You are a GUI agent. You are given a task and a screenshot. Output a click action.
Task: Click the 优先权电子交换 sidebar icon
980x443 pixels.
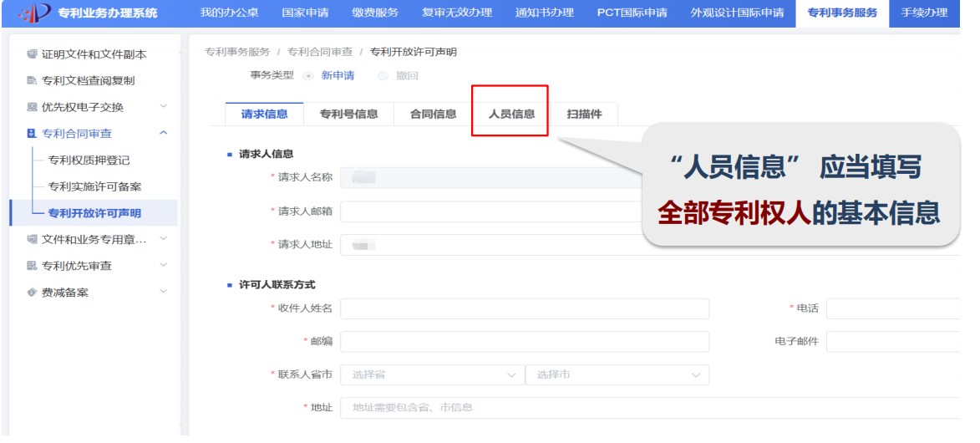[32, 107]
